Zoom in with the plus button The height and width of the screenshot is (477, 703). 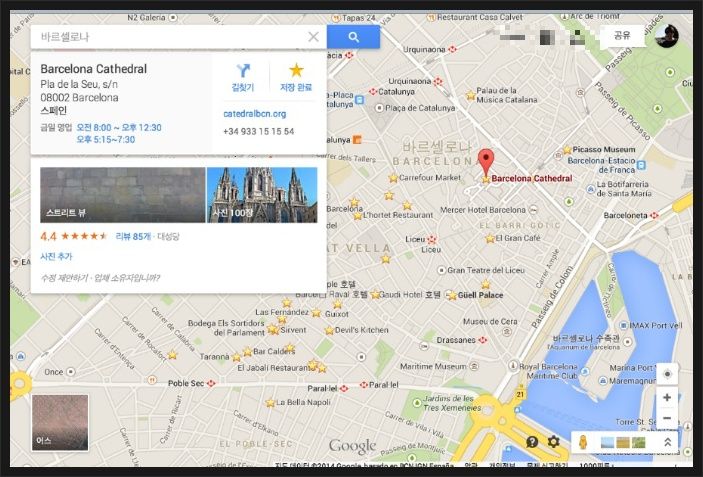pyautogui.click(x=667, y=397)
